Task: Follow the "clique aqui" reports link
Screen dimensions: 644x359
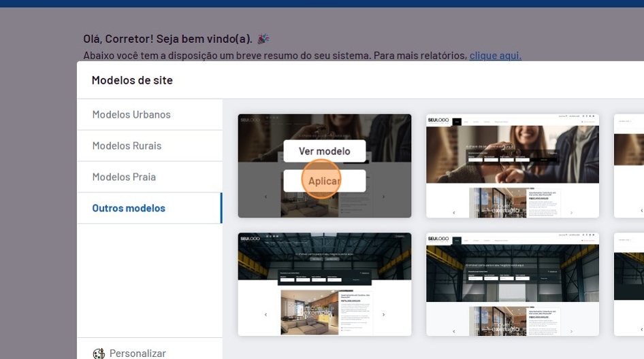Action: click(495, 56)
